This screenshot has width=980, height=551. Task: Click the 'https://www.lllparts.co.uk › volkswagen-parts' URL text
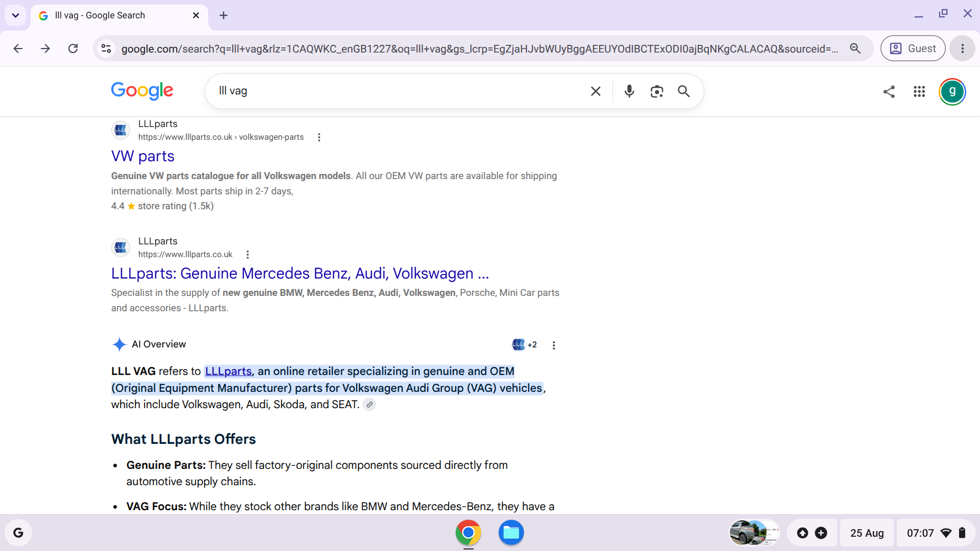point(221,137)
